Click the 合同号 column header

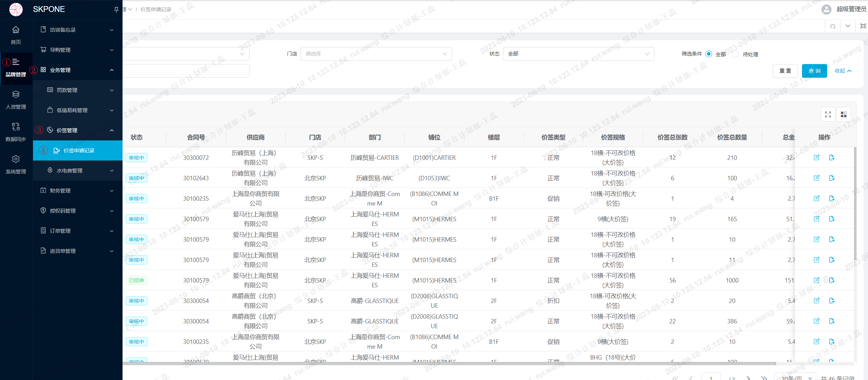coord(196,137)
